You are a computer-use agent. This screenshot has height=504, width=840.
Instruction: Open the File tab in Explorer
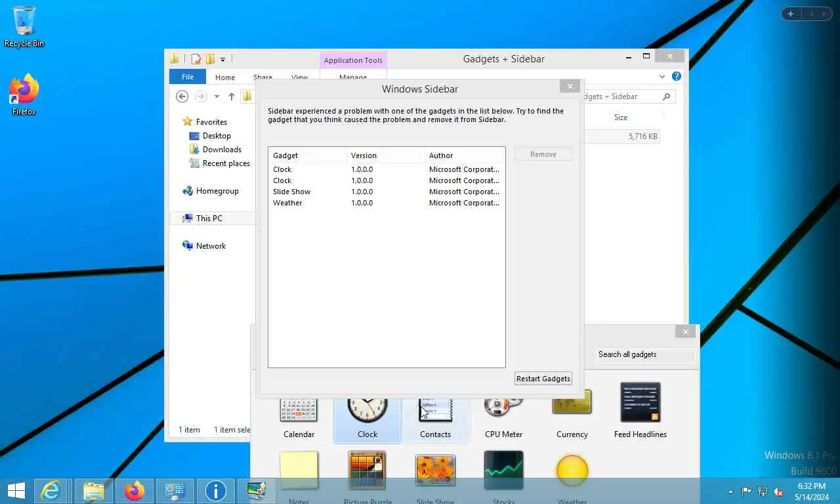188,77
